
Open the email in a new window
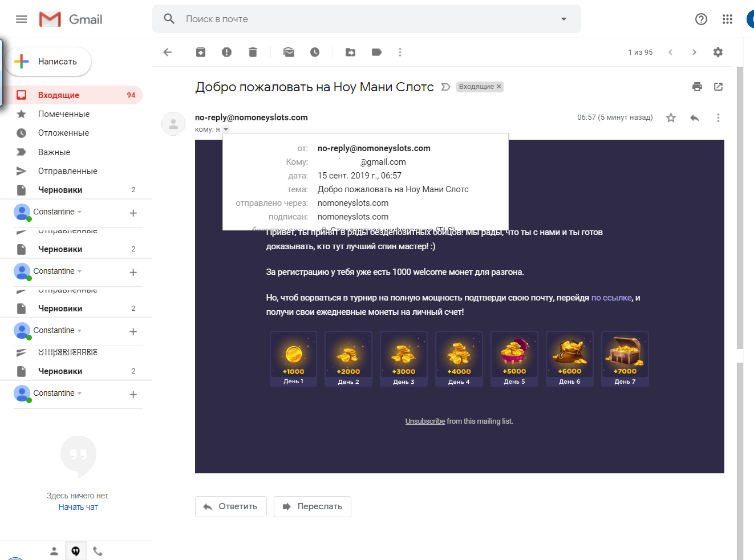pyautogui.click(x=719, y=87)
